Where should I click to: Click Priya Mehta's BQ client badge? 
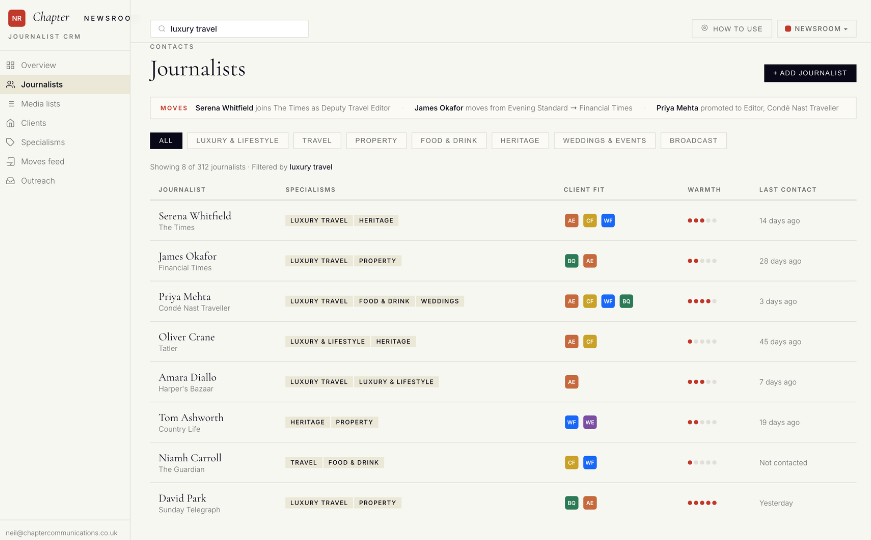[x=626, y=301]
